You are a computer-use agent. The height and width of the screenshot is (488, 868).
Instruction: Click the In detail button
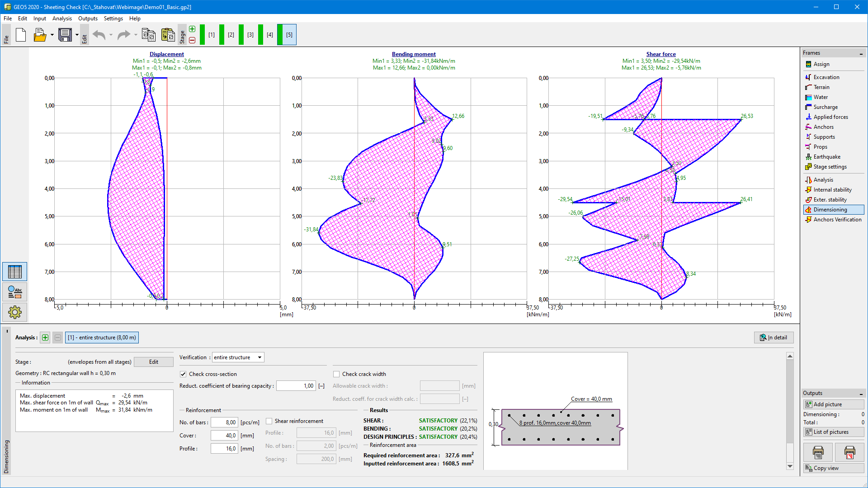tap(774, 337)
